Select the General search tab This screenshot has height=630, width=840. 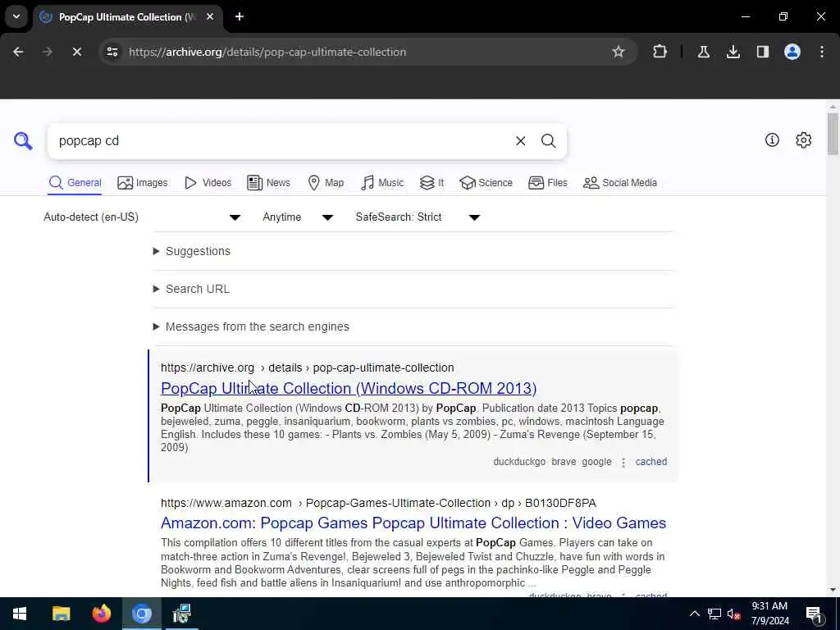(75, 183)
